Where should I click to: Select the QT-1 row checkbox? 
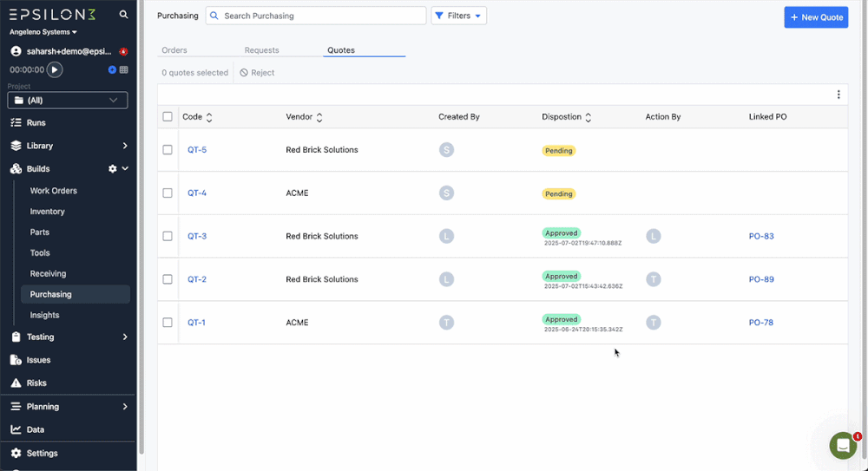point(168,323)
